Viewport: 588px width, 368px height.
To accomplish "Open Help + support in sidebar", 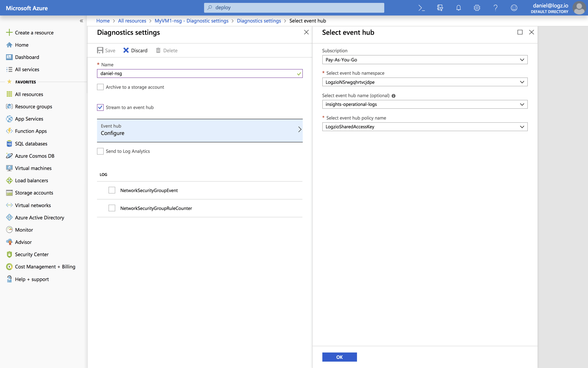I will click(x=32, y=279).
